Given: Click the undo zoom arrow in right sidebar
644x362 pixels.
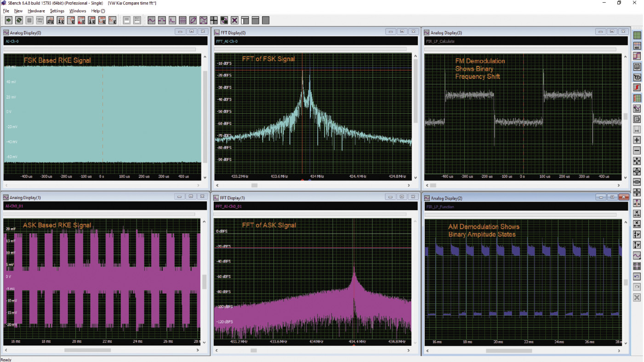Looking at the screenshot, I should click(x=637, y=276).
